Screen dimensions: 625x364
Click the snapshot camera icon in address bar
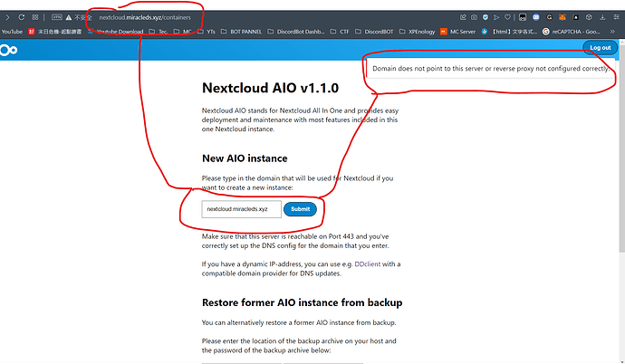473,16
